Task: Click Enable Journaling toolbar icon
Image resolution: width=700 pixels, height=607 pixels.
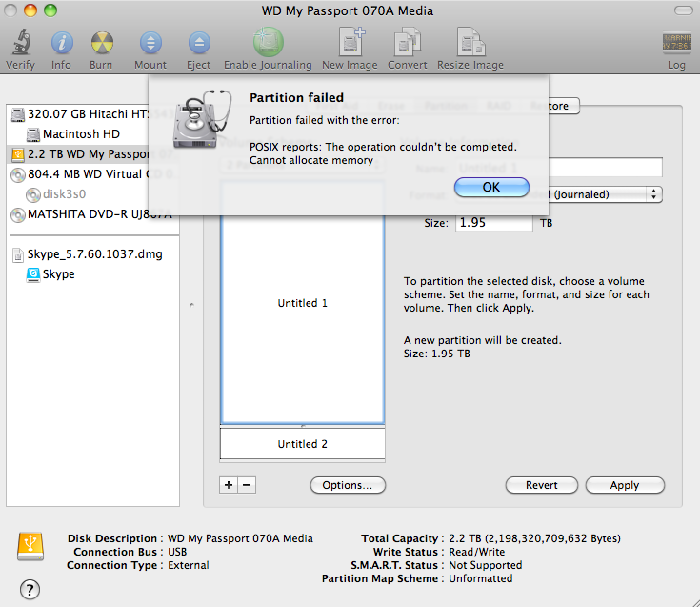Action: tap(269, 42)
